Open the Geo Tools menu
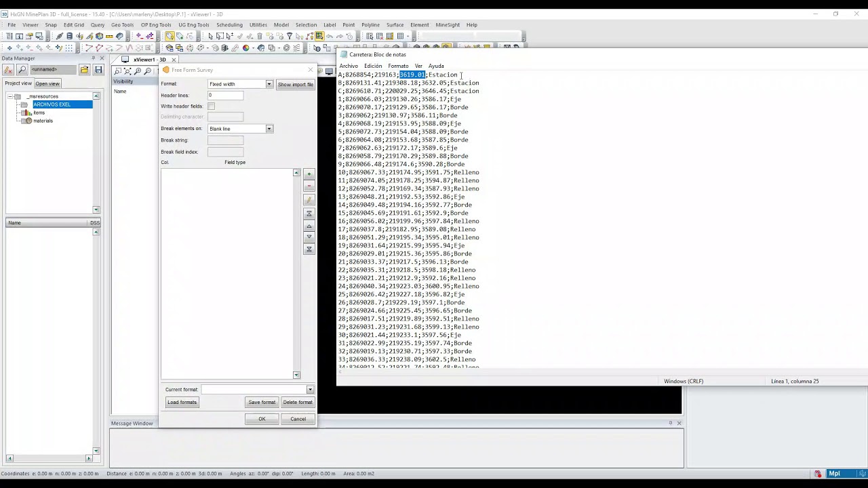 click(x=123, y=25)
